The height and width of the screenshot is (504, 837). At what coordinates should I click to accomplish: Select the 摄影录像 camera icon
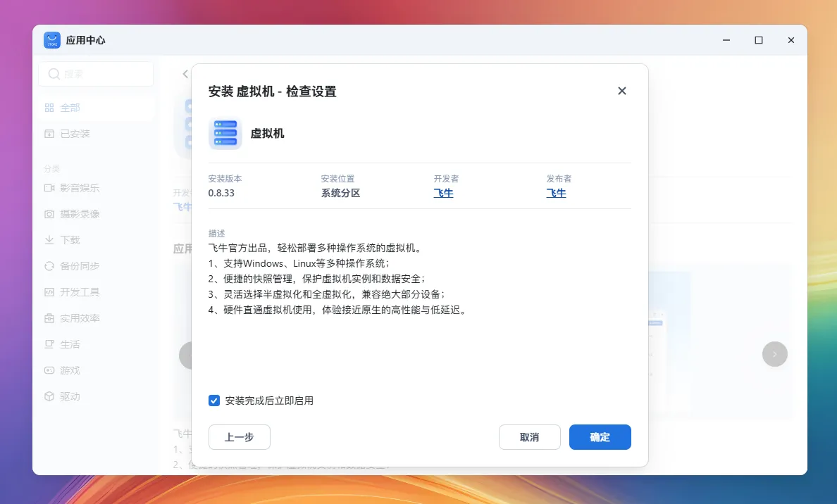click(x=49, y=214)
